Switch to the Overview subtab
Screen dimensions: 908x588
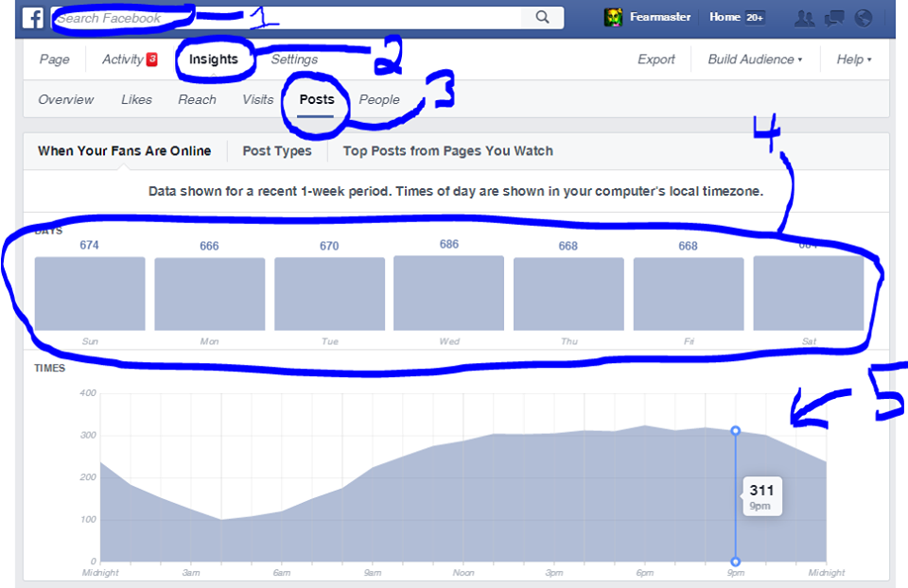point(66,99)
